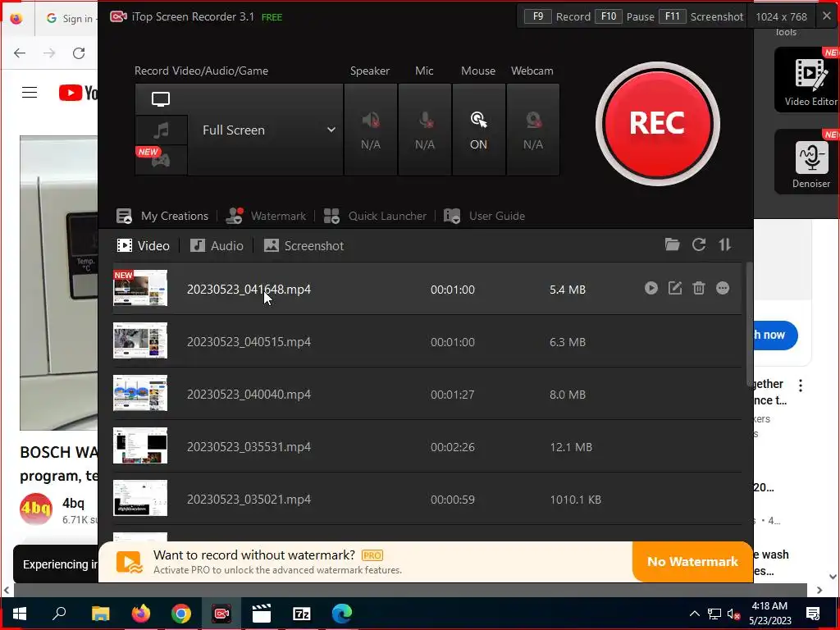Open YouTube hamburger menu in browser
Screen dimensions: 840x630
coord(30,93)
